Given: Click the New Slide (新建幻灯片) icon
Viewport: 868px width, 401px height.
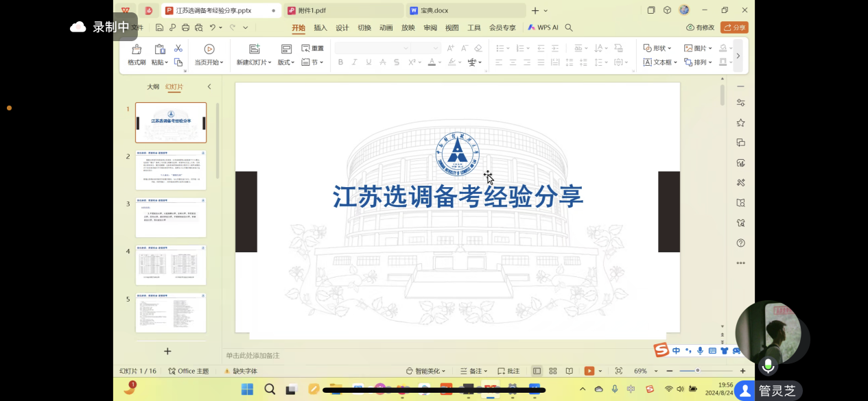Looking at the screenshot, I should pyautogui.click(x=255, y=49).
